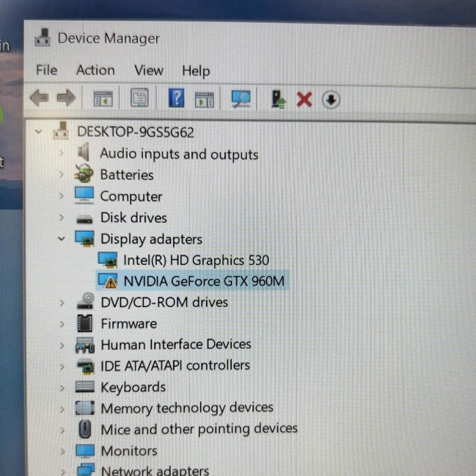Screen dimensions: 476x476
Task: Expand the Batteries category
Action: [62, 175]
